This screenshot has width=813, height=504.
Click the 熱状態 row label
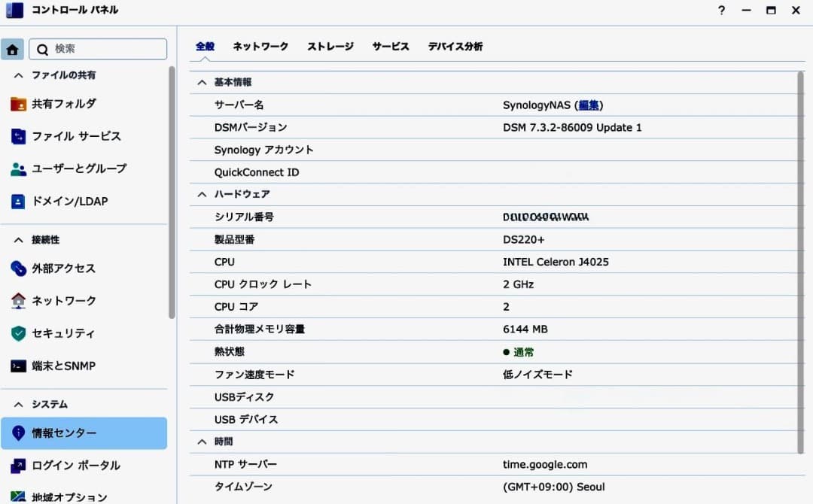click(229, 352)
